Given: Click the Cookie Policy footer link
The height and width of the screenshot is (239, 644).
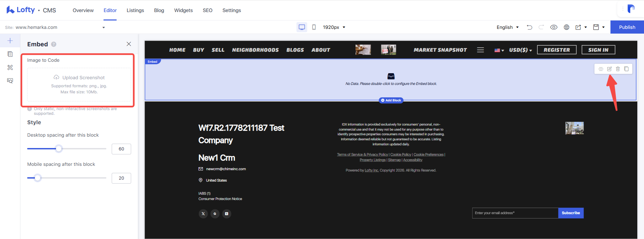Looking at the screenshot, I should pyautogui.click(x=401, y=155).
